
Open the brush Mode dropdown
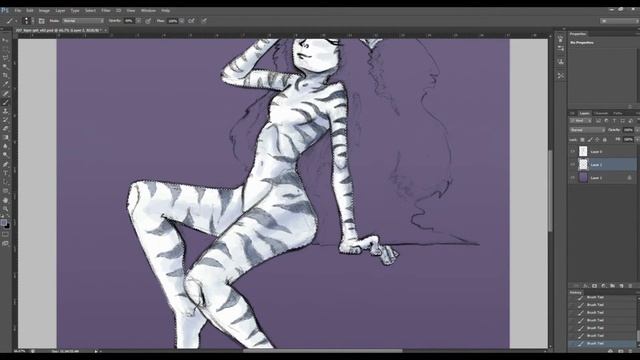83,21
